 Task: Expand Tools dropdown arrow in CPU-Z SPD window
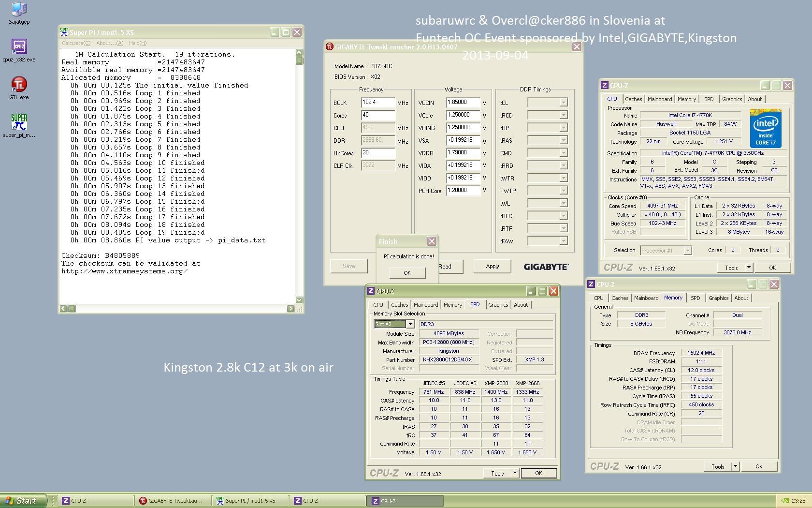tap(515, 473)
